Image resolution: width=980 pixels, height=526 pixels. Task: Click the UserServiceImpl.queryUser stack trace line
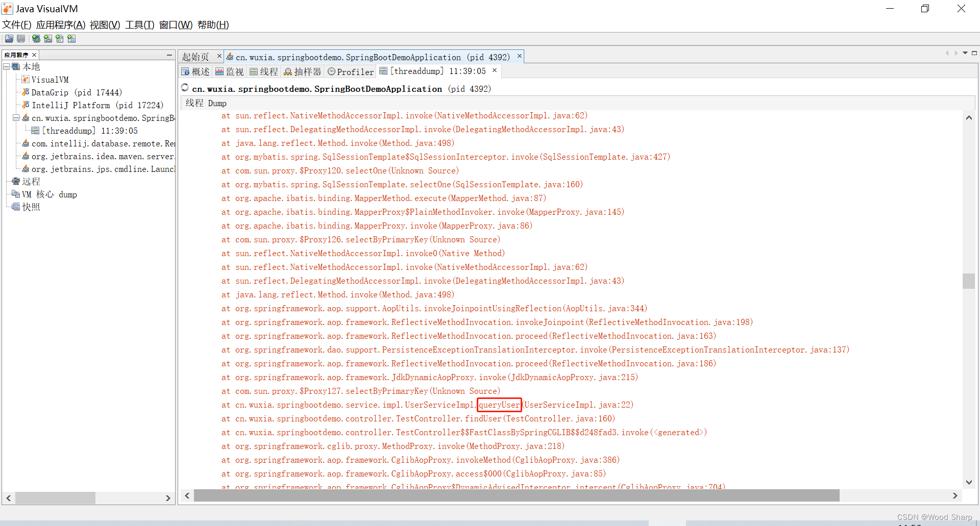tap(427, 405)
